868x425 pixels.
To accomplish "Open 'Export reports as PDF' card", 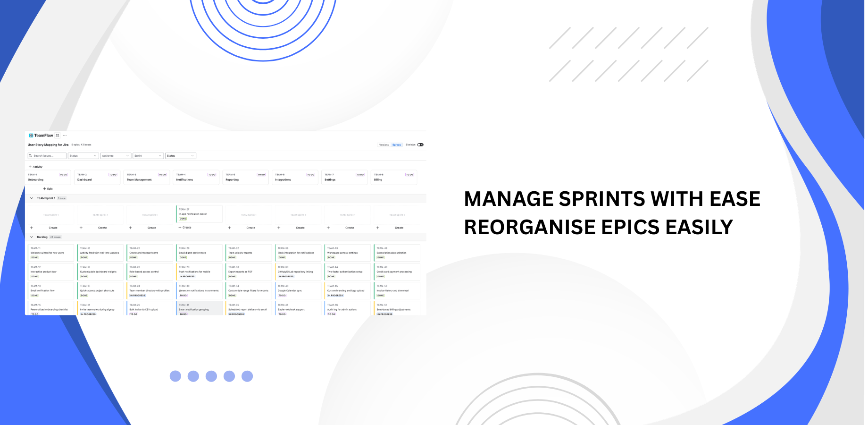I will pyautogui.click(x=249, y=272).
